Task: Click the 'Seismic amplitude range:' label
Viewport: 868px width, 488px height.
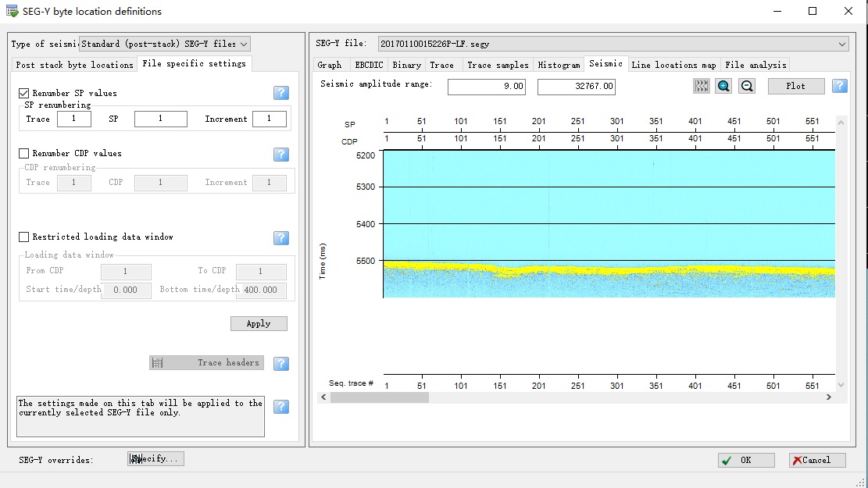Action: [x=376, y=84]
